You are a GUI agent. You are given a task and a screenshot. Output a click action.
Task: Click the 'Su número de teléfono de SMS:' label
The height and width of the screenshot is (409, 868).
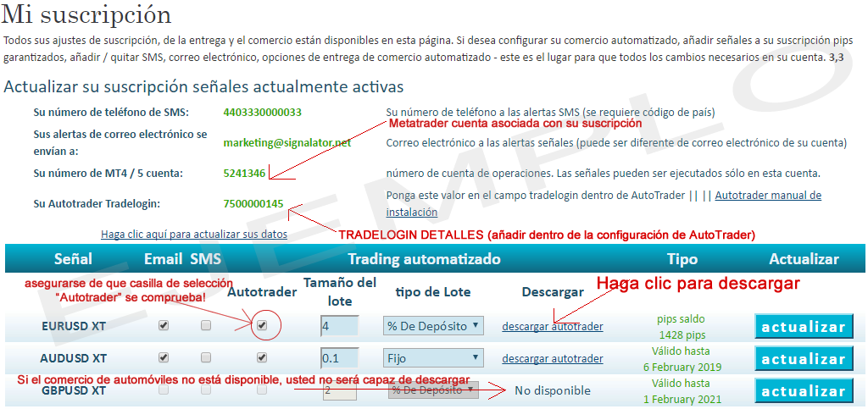pos(111,112)
